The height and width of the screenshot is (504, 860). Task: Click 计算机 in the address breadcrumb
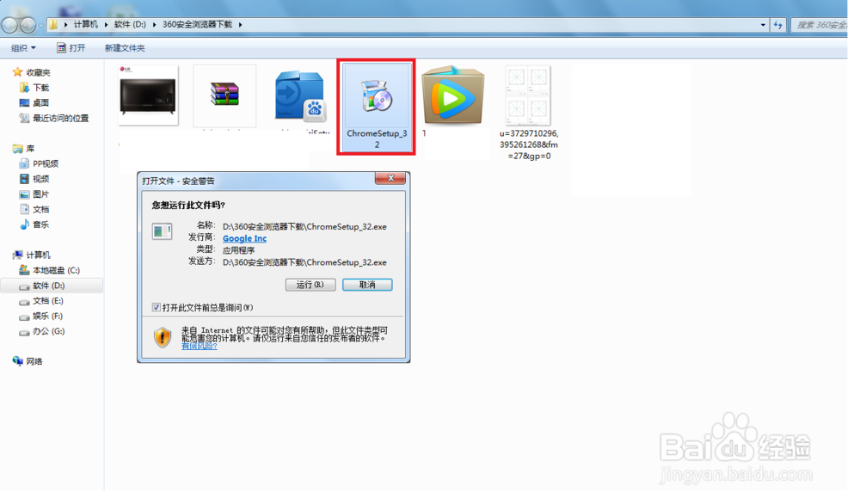[85, 25]
